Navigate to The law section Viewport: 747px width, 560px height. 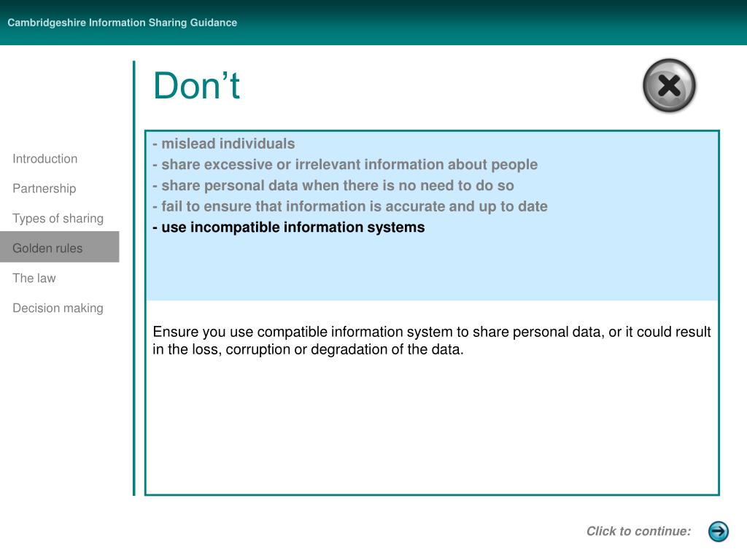click(34, 278)
